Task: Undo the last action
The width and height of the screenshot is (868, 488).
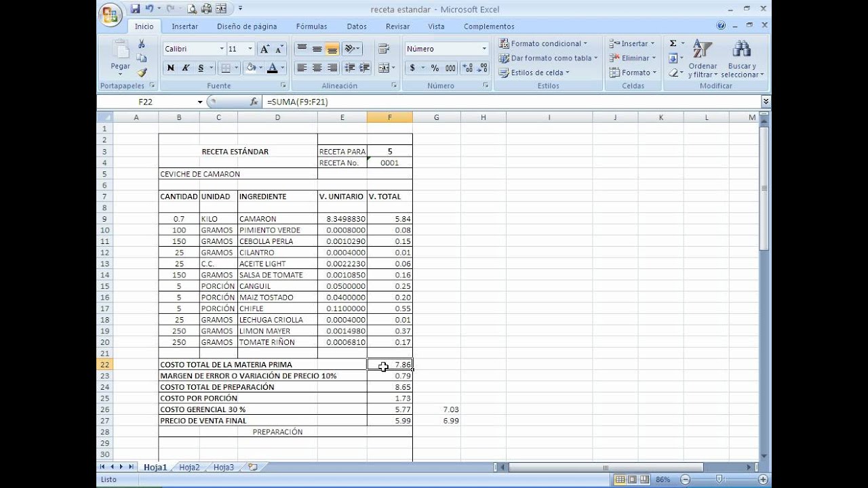Action: [x=149, y=9]
